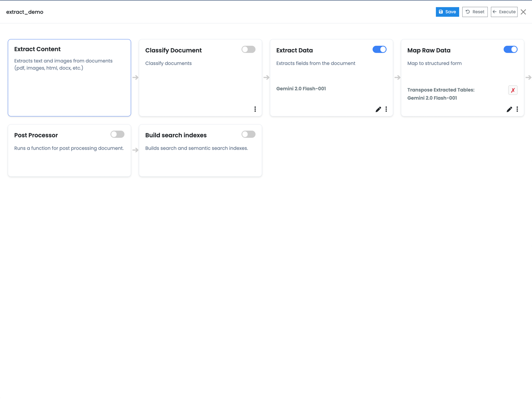Edit Extract Data settings via pencil icon

click(x=378, y=109)
